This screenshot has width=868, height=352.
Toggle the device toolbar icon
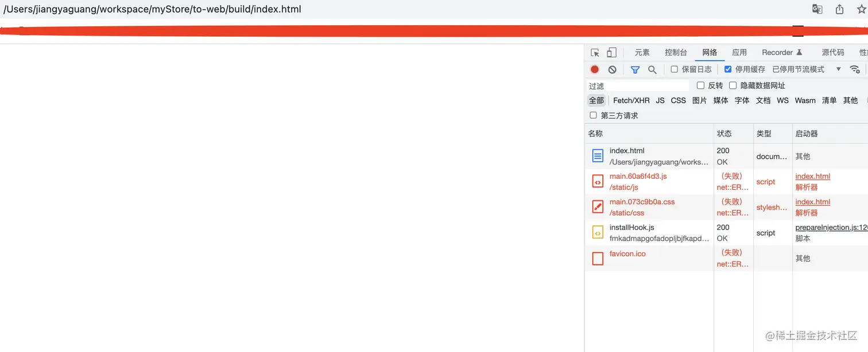(x=611, y=52)
